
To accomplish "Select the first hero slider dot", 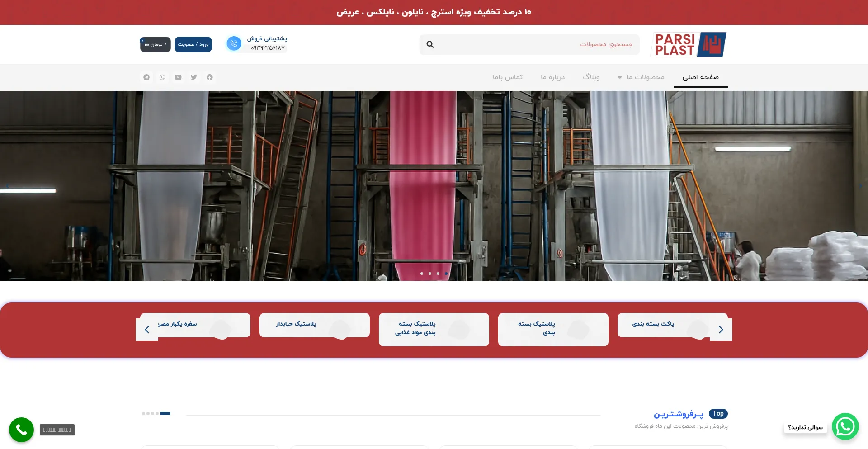I will coord(422,274).
